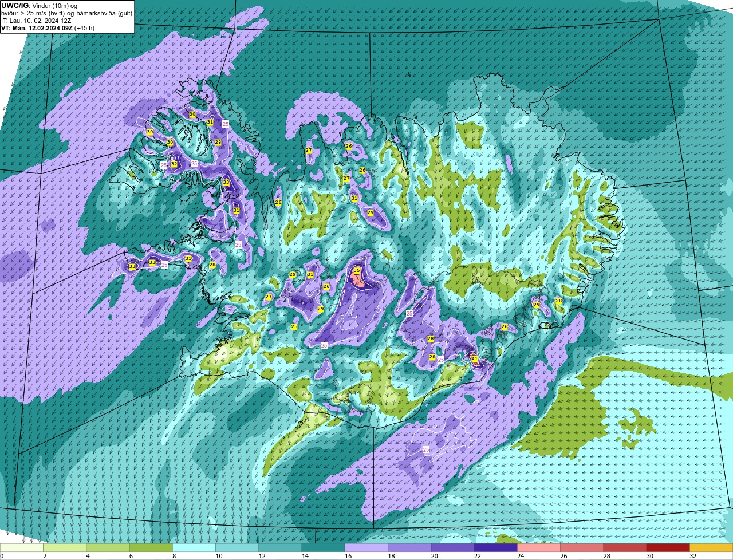Click the 0–2 m/s pale yellow legend swatch
The height and width of the screenshot is (560, 733).
[22, 547]
